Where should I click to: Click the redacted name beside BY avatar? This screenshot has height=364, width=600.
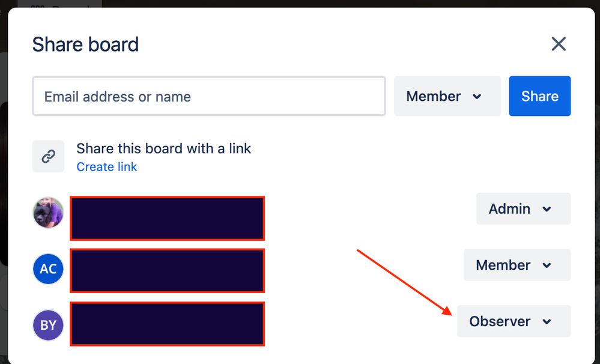tap(167, 324)
